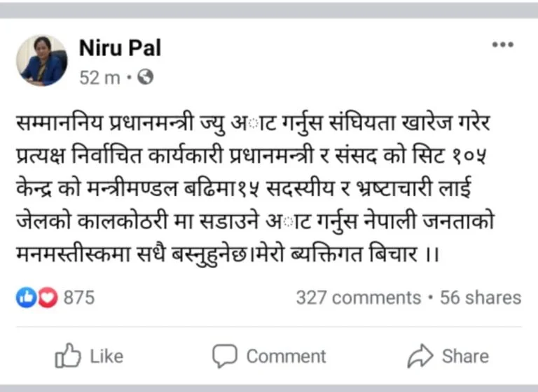This screenshot has height=392, width=538.
Task: Click the curved arrow Share icon
Action: [x=420, y=356]
